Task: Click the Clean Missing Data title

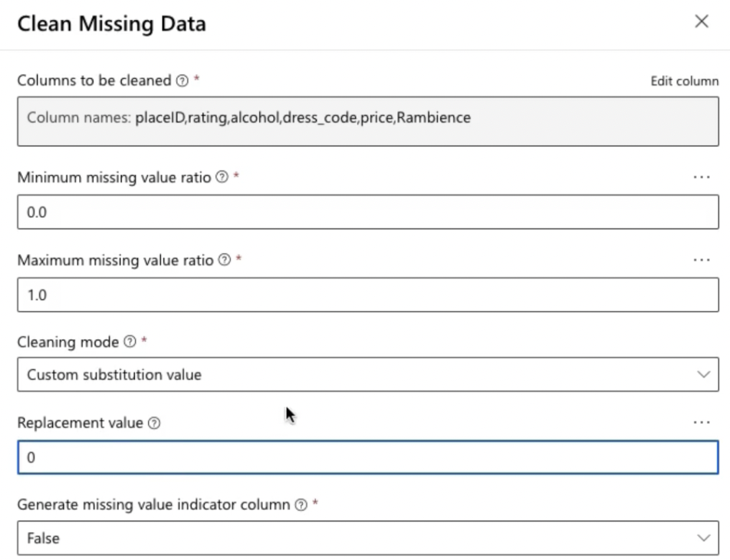Action: pyautogui.click(x=111, y=24)
